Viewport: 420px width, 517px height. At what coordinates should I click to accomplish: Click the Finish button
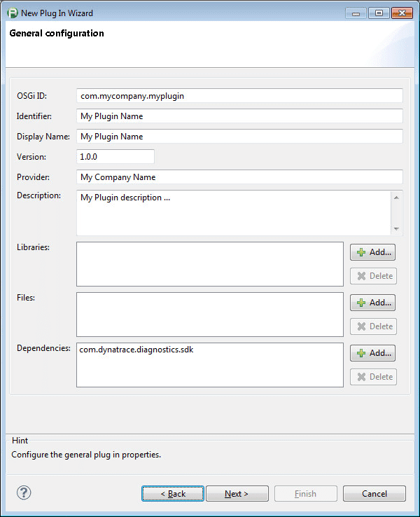point(306,494)
